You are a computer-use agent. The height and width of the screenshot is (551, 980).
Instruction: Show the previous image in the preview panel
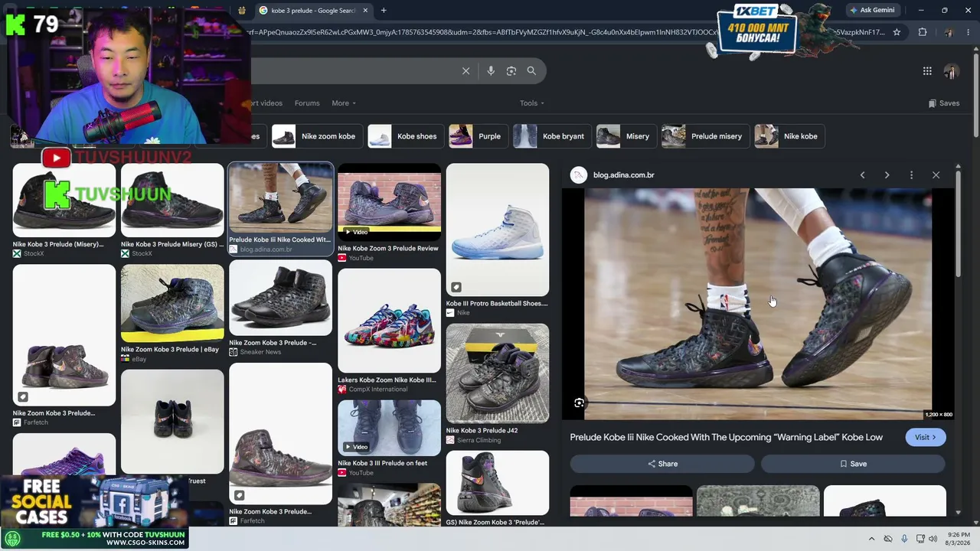tap(862, 175)
